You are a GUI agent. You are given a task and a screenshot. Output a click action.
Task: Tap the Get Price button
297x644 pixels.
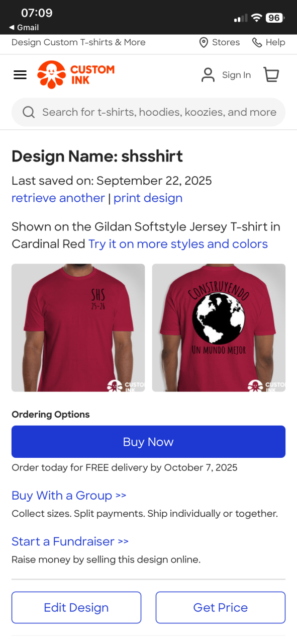click(221, 608)
